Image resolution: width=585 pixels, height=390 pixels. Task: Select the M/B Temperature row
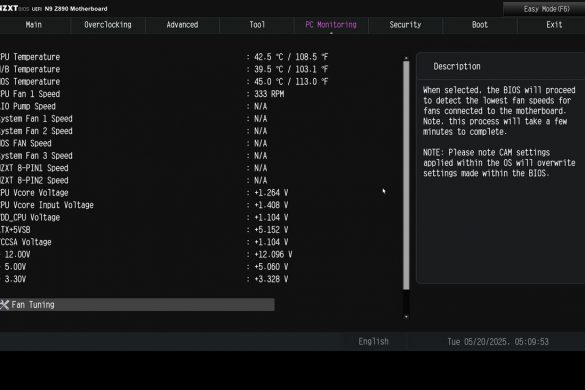click(164, 69)
